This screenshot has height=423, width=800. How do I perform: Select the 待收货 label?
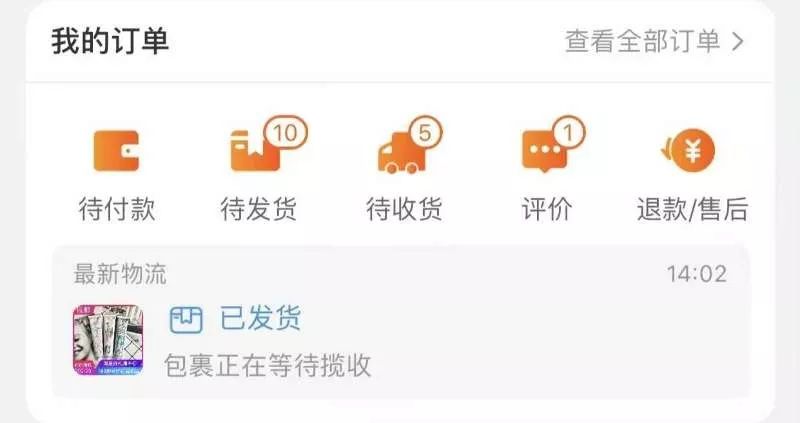tap(404, 209)
